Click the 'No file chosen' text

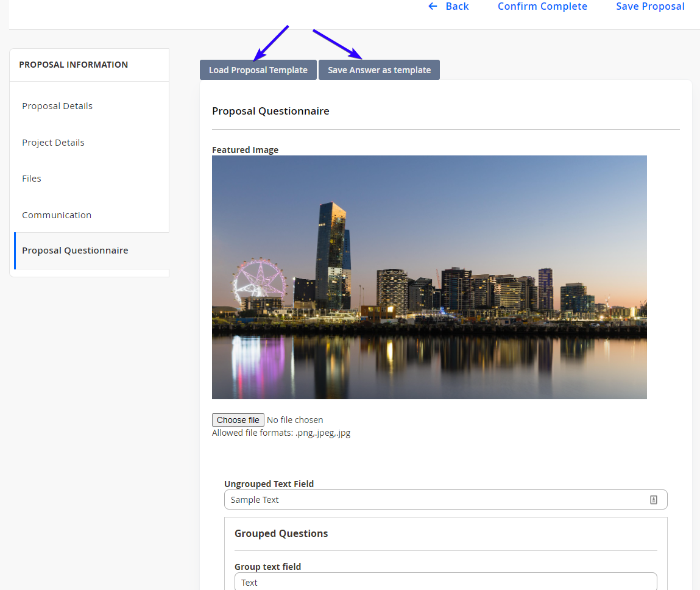(x=295, y=420)
